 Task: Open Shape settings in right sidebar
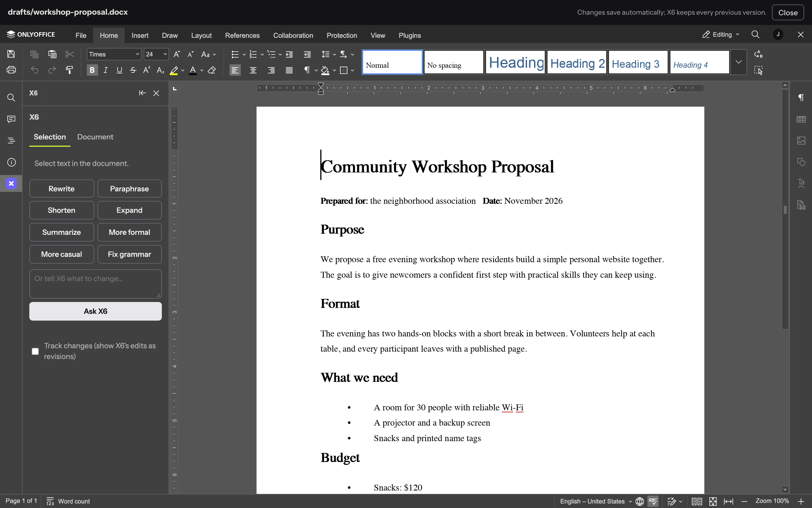(x=801, y=162)
